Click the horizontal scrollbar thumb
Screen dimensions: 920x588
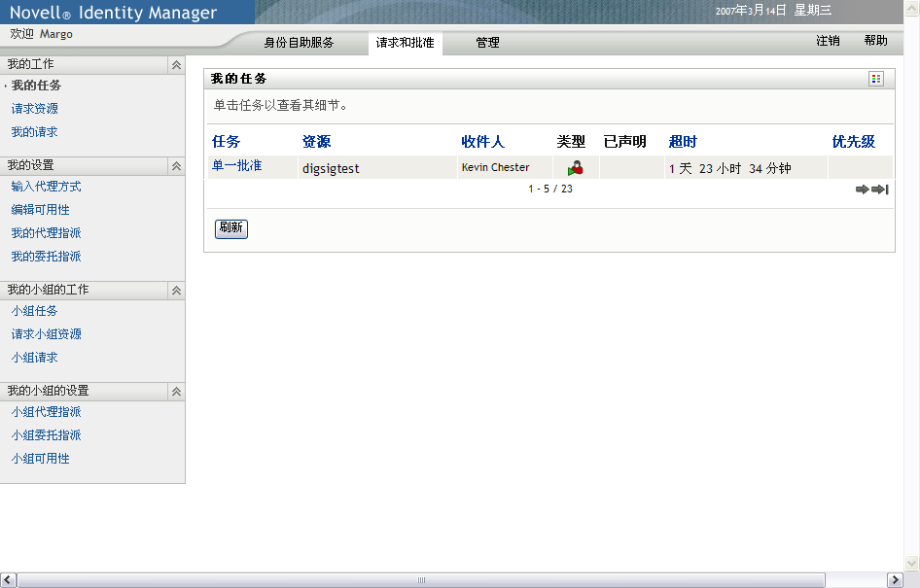pyautogui.click(x=421, y=580)
